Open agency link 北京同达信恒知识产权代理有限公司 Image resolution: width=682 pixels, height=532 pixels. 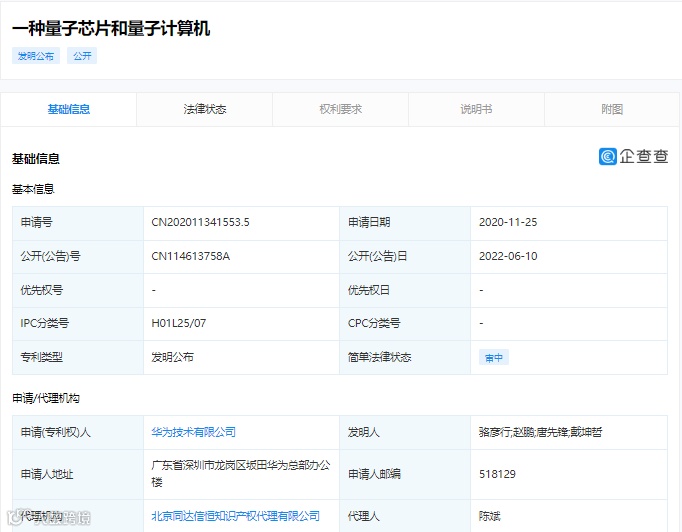point(235,516)
